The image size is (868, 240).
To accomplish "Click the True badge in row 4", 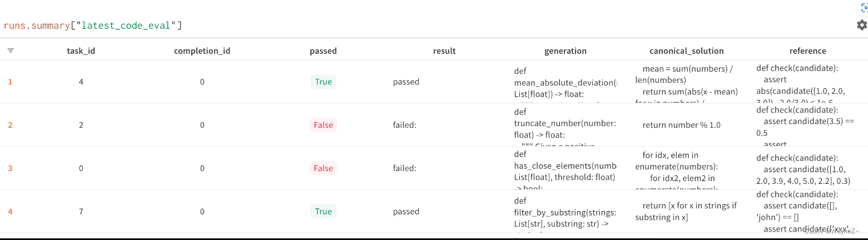I will [323, 212].
